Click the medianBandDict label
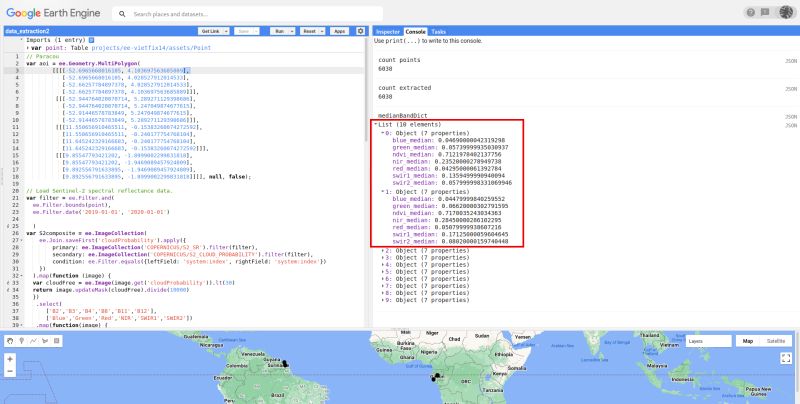The height and width of the screenshot is (404, 800). pos(403,116)
